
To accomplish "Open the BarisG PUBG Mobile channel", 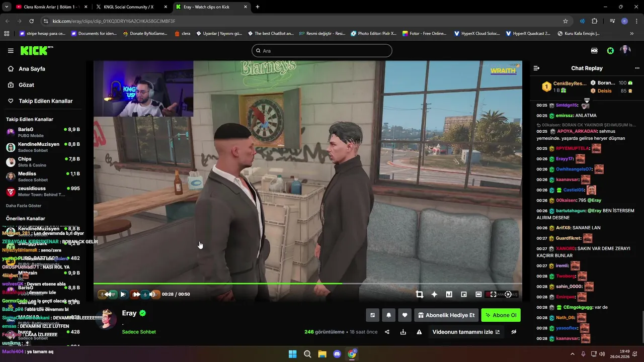I will point(43,132).
